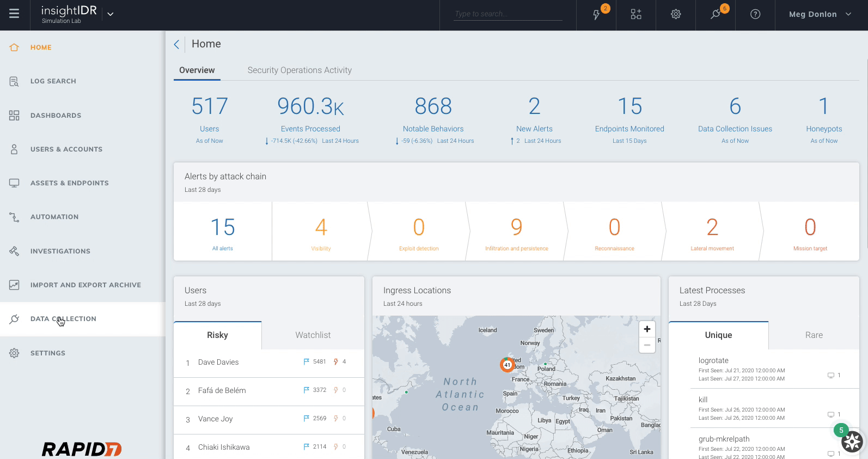Screen dimensions: 868x459
Task: Click the Dave Davies user link
Action: [x=218, y=363]
